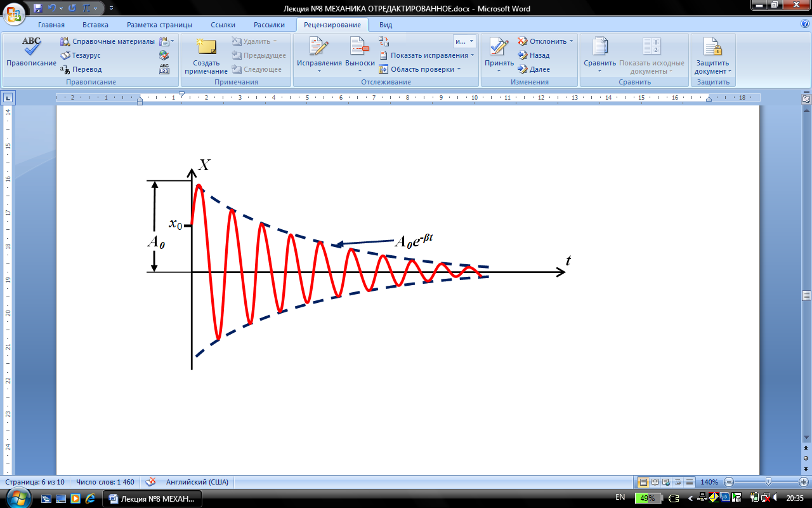Open Защитить документ menu
Screen dimensions: 812x508
pyautogui.click(x=713, y=55)
